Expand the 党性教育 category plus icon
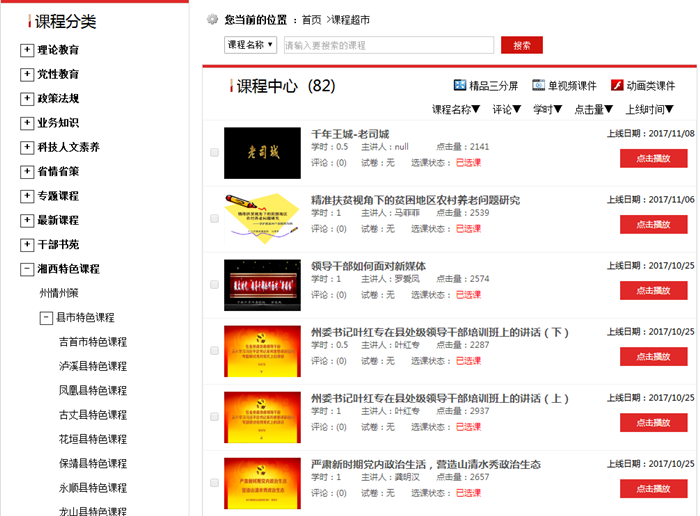 point(27,74)
